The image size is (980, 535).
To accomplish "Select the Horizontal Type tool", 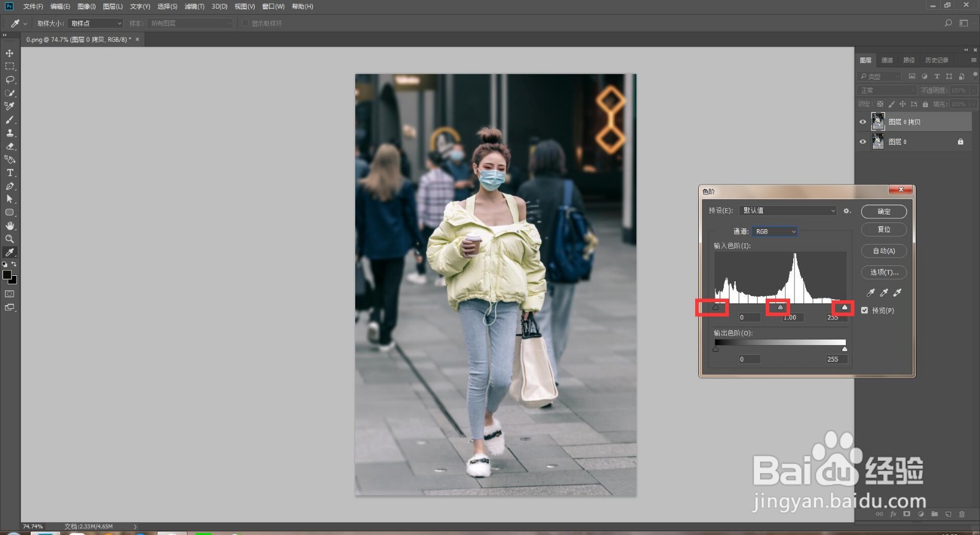I will 10,173.
